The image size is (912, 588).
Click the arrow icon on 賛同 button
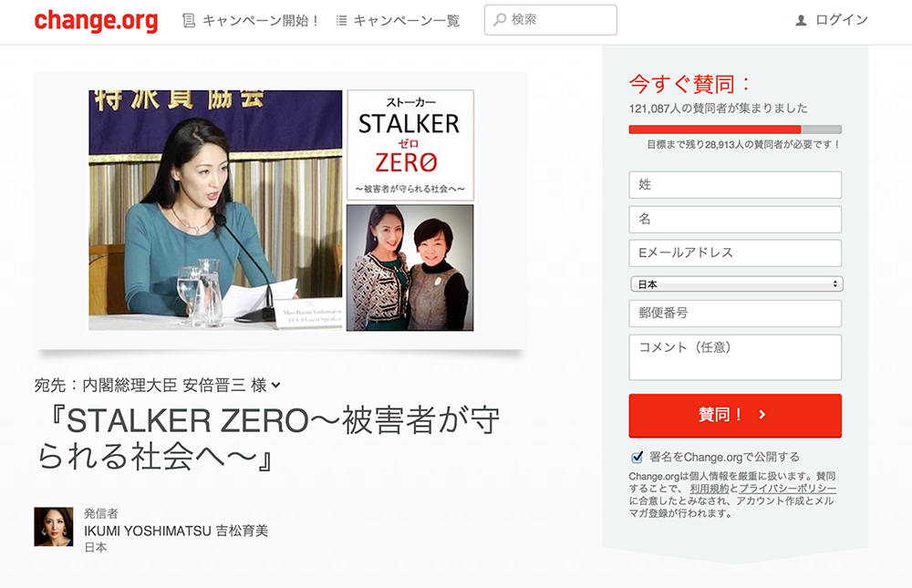coord(762,415)
